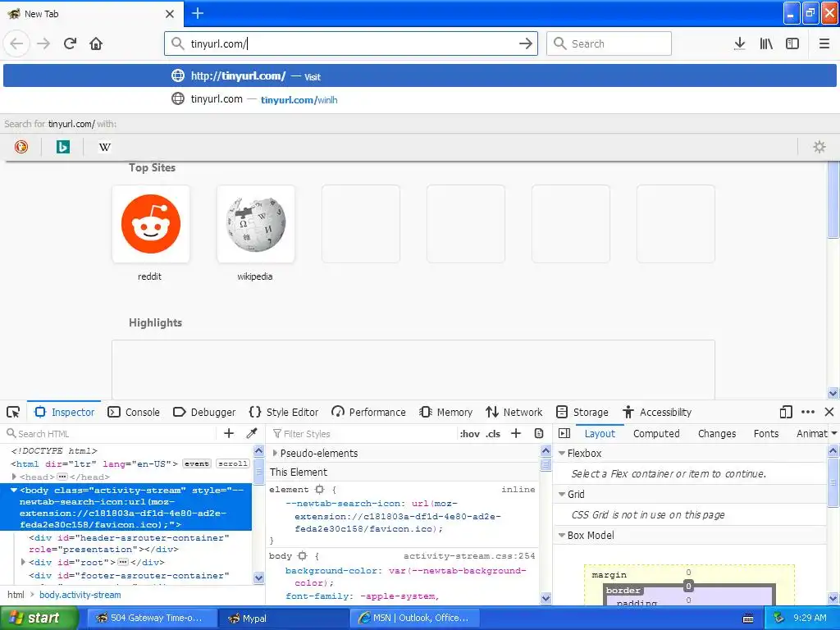Open the Windows start menu
This screenshot has height=630, width=840.
38,618
